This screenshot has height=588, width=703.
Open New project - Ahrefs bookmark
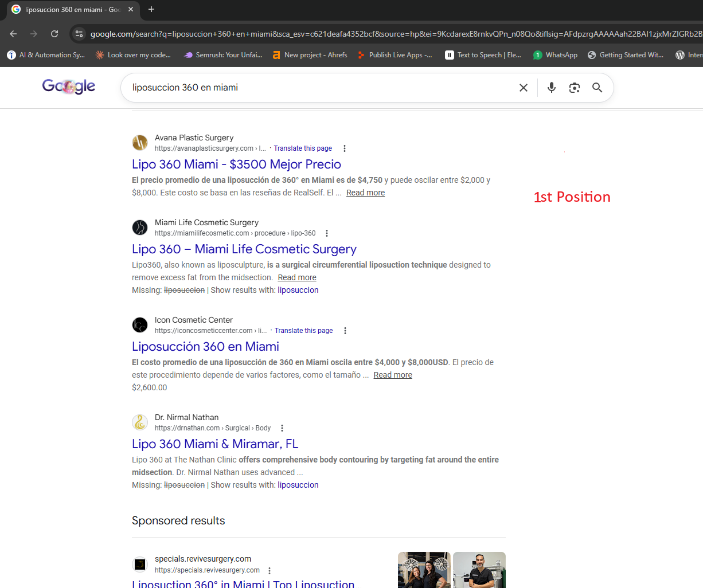point(310,55)
